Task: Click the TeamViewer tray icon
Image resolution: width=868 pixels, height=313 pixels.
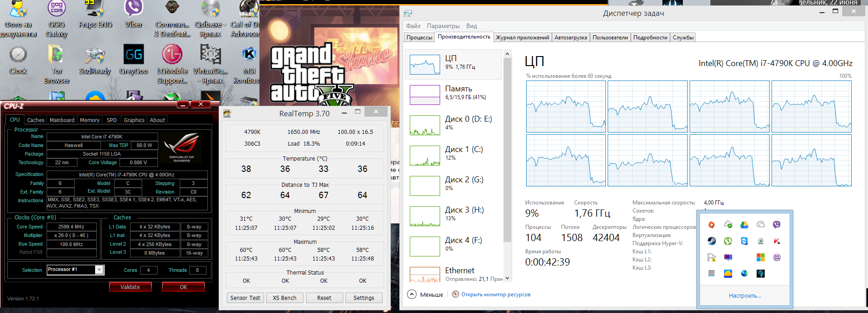Action: [x=744, y=241]
